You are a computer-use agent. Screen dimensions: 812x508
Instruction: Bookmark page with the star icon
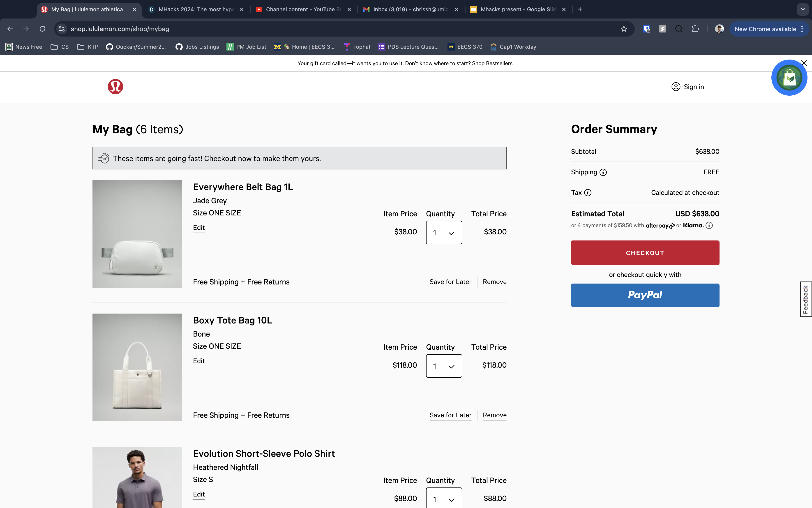623,29
